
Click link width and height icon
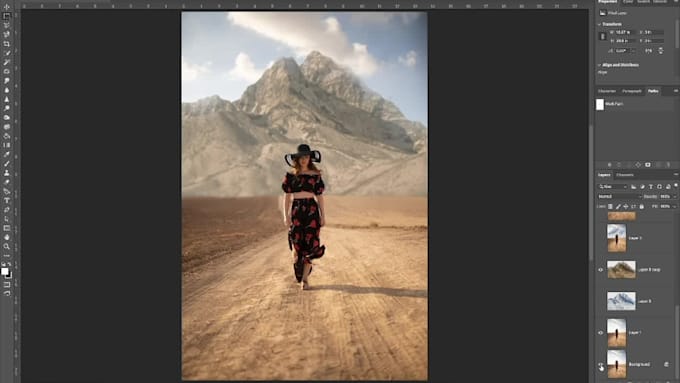(602, 36)
